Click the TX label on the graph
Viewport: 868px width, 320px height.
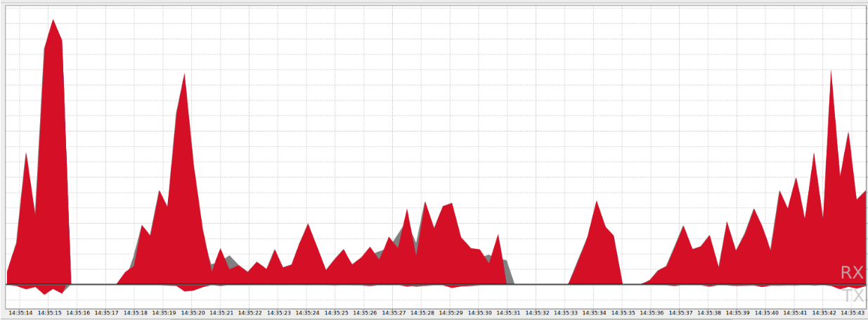coord(852,295)
